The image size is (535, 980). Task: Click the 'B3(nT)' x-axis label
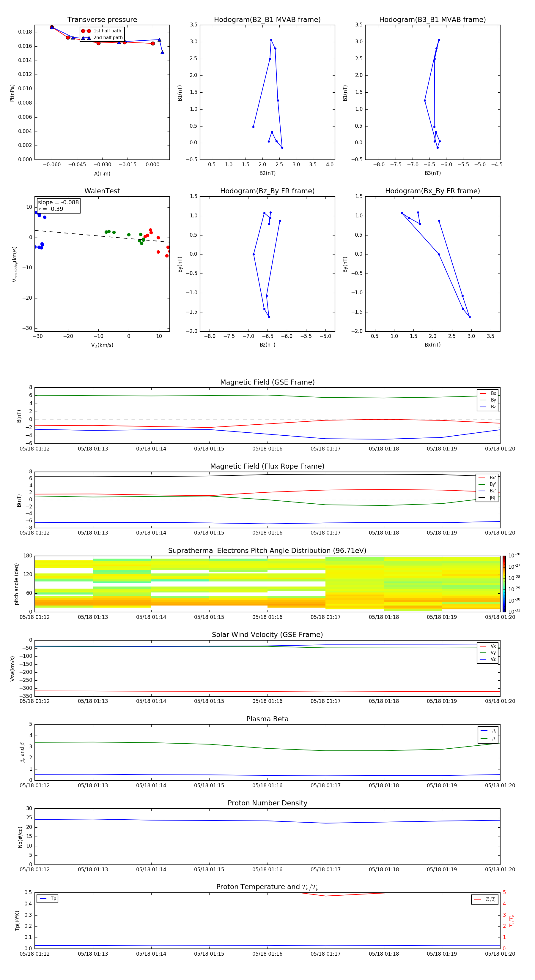pos(432,173)
